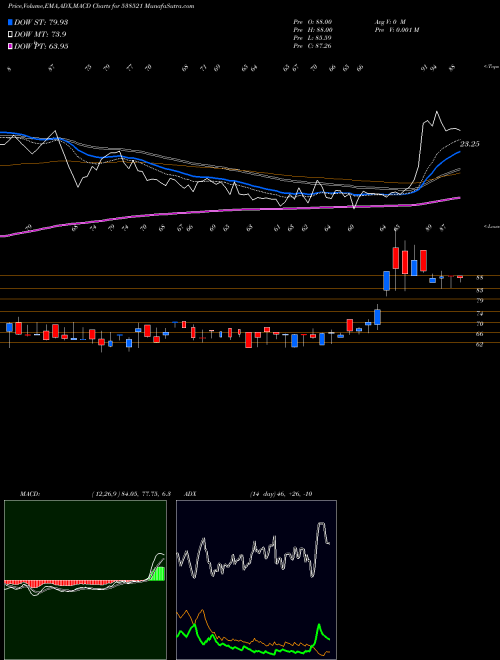Viewport: 500px width, 660px height.
Task: Click the ADX (14 day) parameter values
Action: pos(281,494)
